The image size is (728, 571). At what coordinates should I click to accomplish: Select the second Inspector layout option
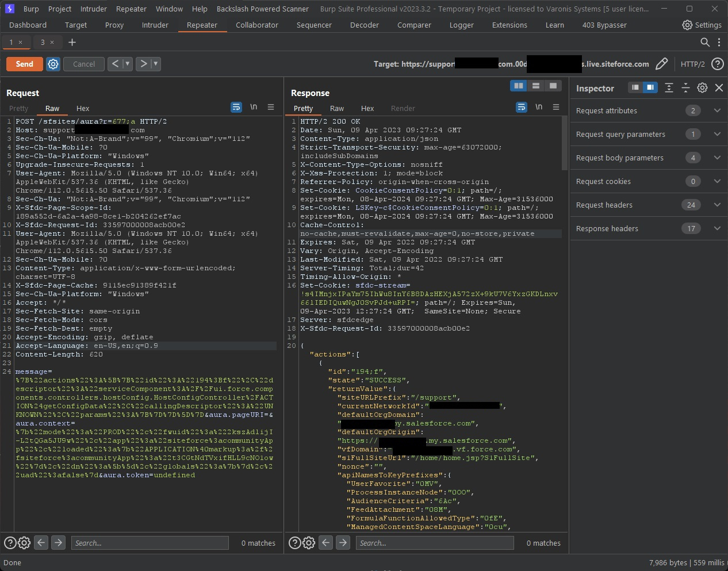click(650, 87)
